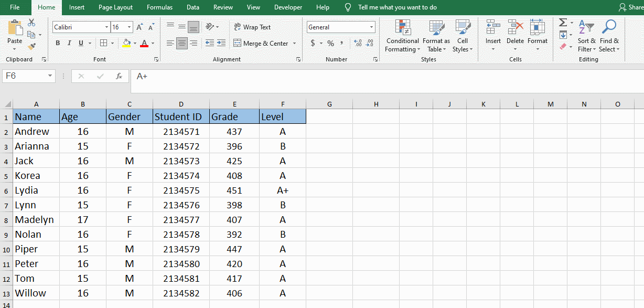The width and height of the screenshot is (644, 308).
Task: Click the Clear eraser icon
Action: 563,46
